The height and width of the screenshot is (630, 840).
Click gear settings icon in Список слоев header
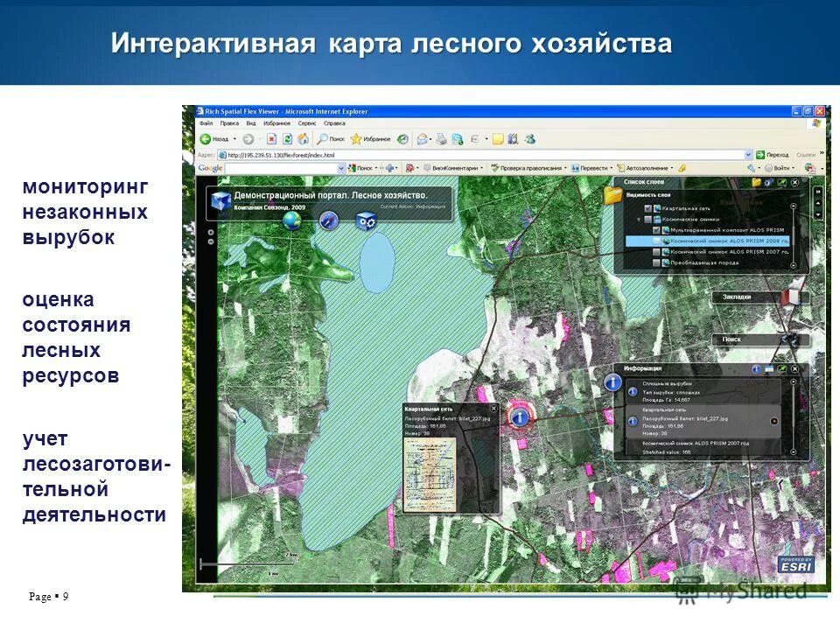[769, 182]
